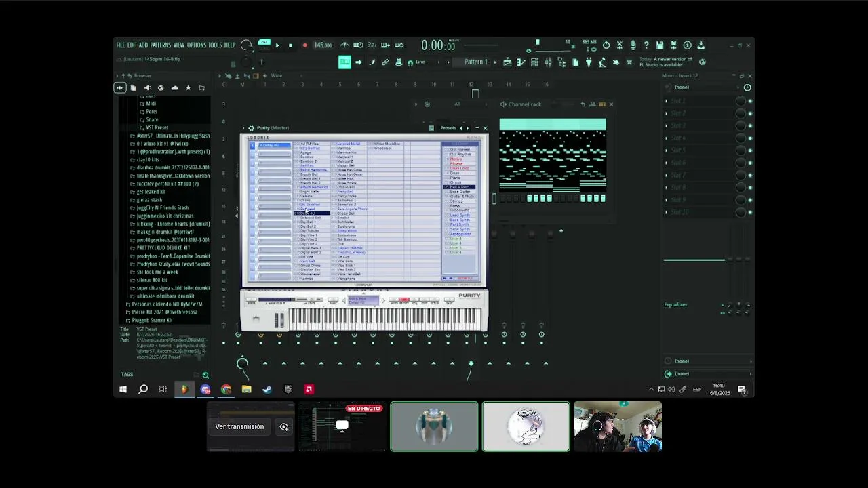Open the PATTERNS menu
This screenshot has height=488, width=868.
[x=161, y=45]
